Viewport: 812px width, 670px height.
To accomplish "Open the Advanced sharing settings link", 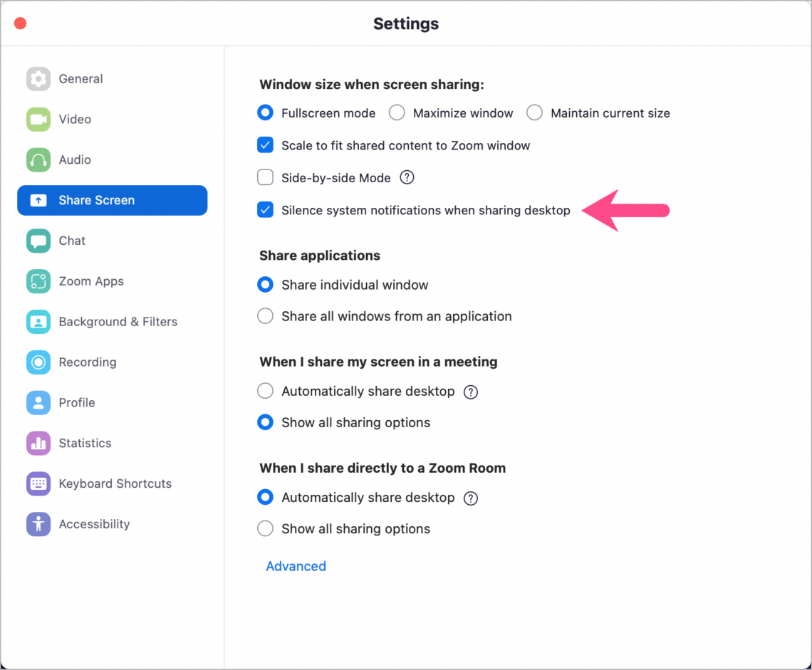I will (296, 566).
